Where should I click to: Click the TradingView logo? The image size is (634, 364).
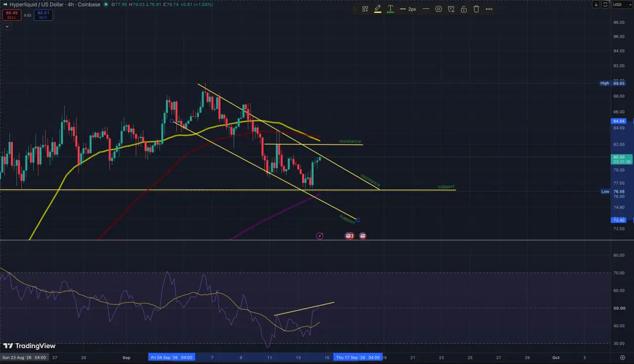(x=29, y=346)
